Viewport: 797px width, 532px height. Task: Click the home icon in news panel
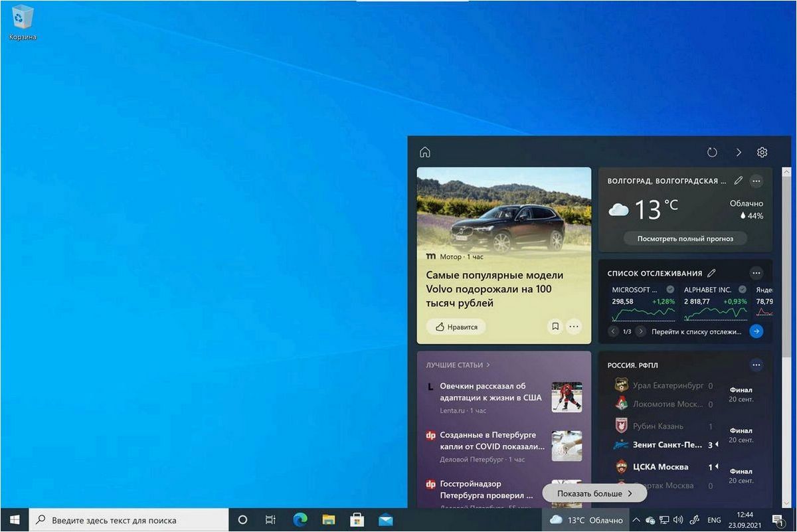click(425, 152)
